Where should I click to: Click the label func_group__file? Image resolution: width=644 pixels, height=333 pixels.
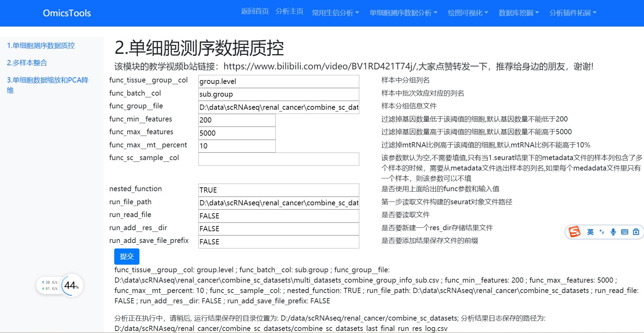point(136,106)
